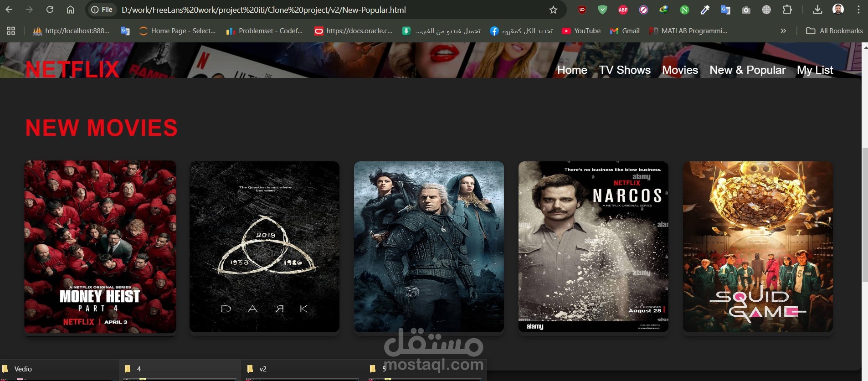Open the Problemset - Codeforces bookmark
Image resolution: width=868 pixels, height=381 pixels.
(x=265, y=31)
